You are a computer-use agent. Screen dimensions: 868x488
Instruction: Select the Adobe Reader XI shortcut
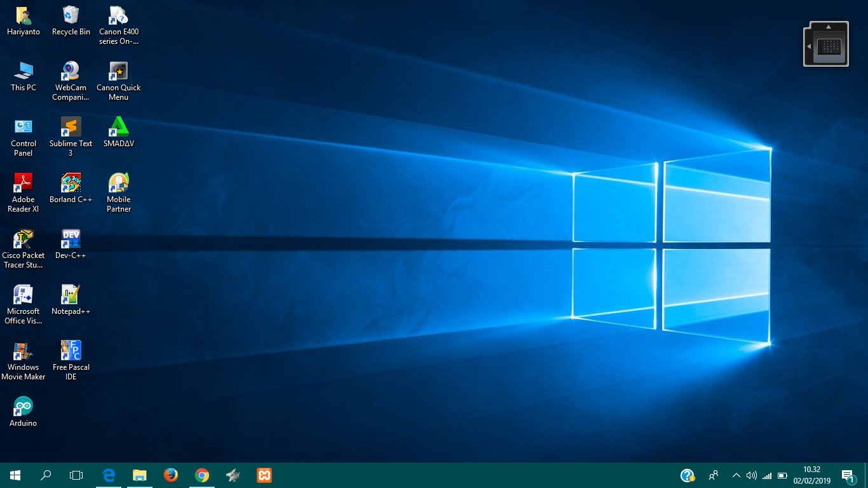[24, 193]
